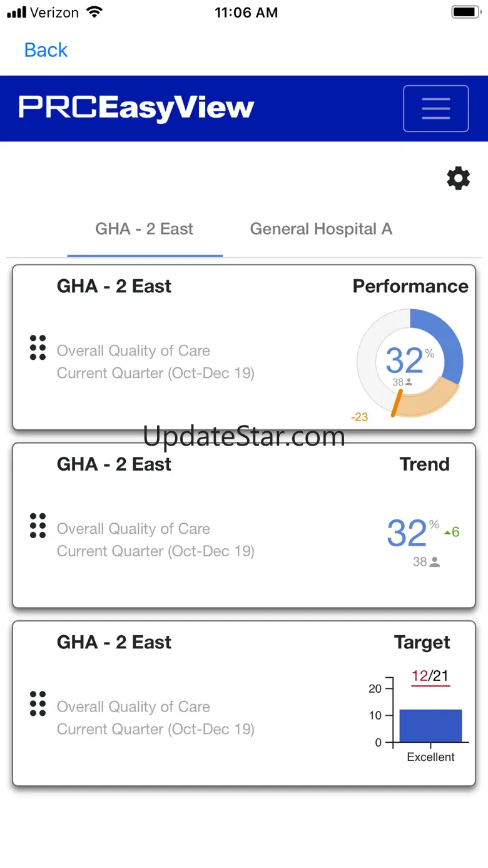488x868 pixels.
Task: Open the Trend card heading
Action: coord(424,464)
